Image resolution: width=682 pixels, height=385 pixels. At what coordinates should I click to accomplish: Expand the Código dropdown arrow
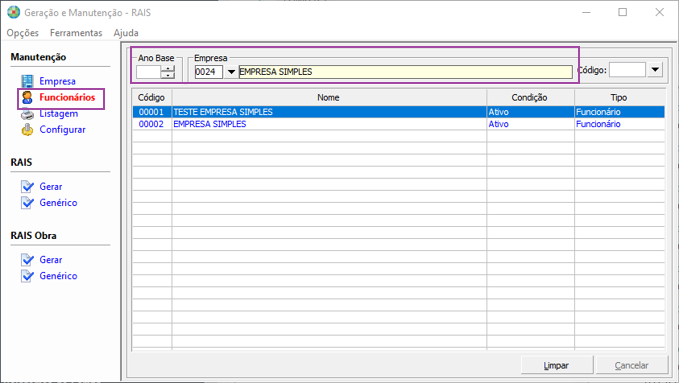[655, 70]
